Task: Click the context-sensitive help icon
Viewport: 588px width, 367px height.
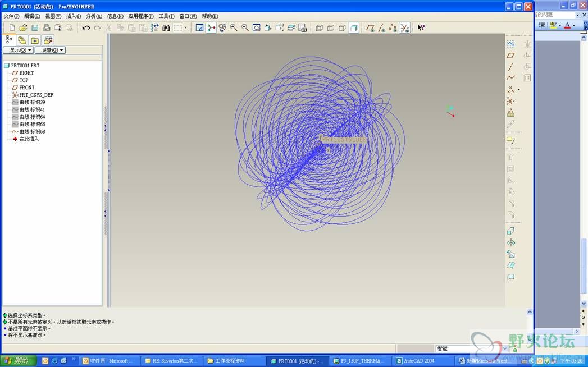Action: (x=421, y=27)
